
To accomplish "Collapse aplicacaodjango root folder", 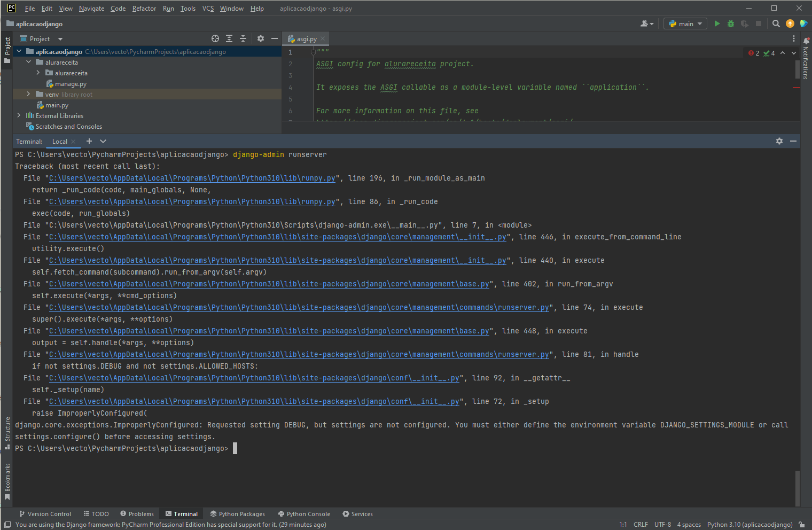I will tap(19, 51).
